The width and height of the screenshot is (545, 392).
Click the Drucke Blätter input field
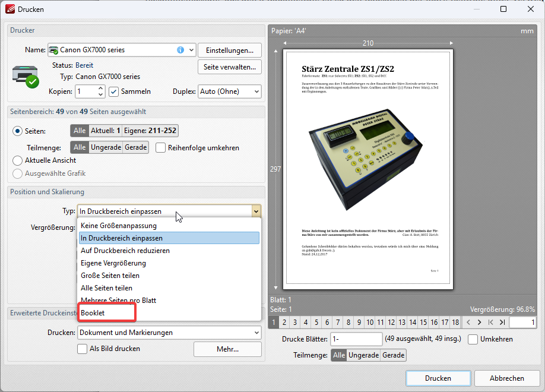click(356, 339)
